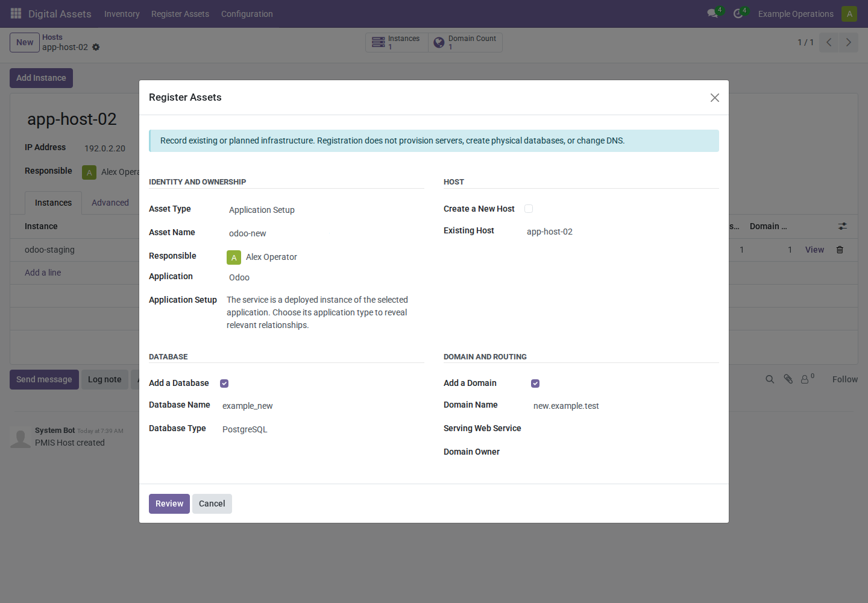The height and width of the screenshot is (603, 868).
Task: Open the Responsible dropdown in dialog
Action: click(334, 257)
